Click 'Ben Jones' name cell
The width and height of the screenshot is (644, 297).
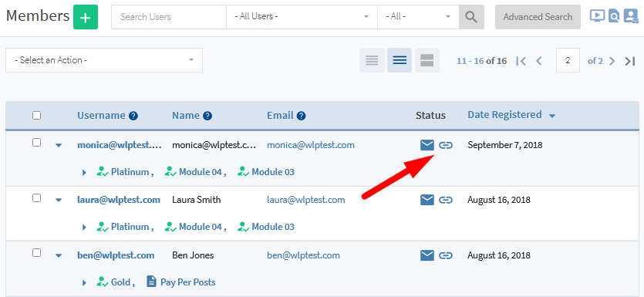pos(193,255)
